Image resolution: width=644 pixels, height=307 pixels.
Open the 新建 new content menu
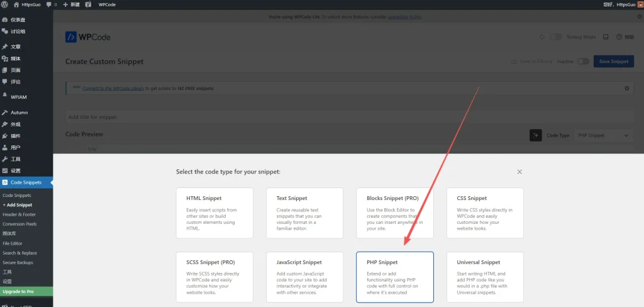click(x=71, y=4)
